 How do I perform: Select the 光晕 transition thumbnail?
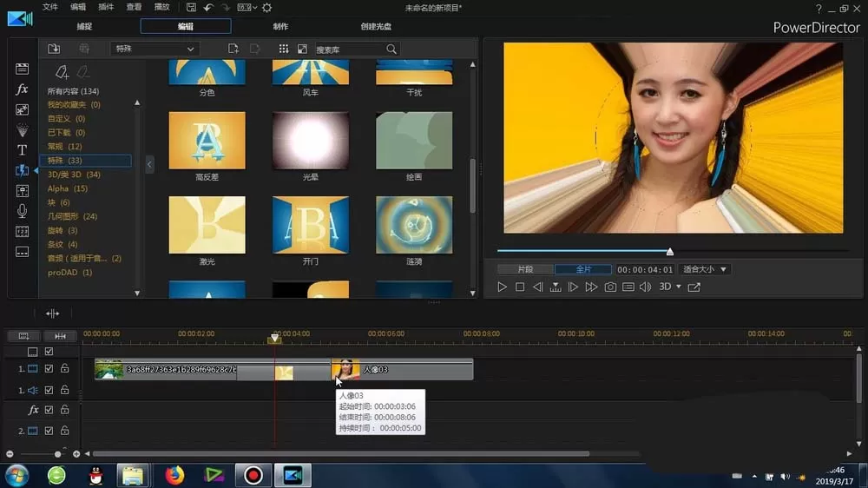click(311, 141)
